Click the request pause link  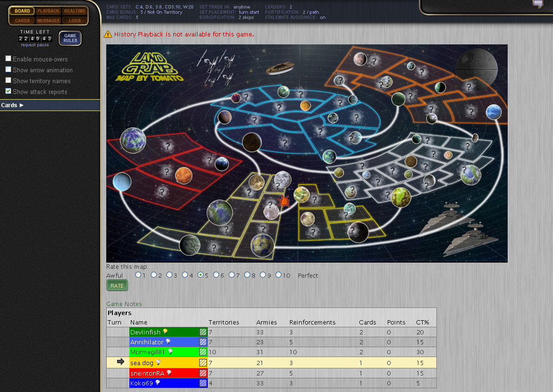coord(35,45)
